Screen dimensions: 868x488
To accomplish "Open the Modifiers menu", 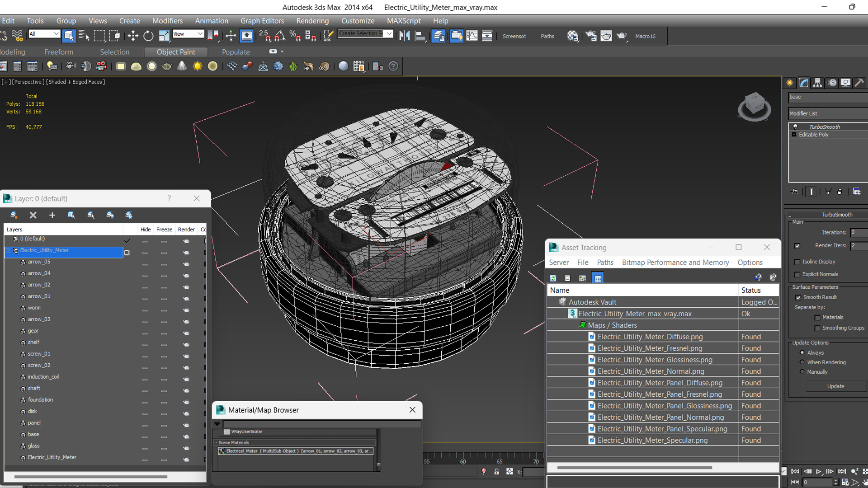I will point(167,21).
